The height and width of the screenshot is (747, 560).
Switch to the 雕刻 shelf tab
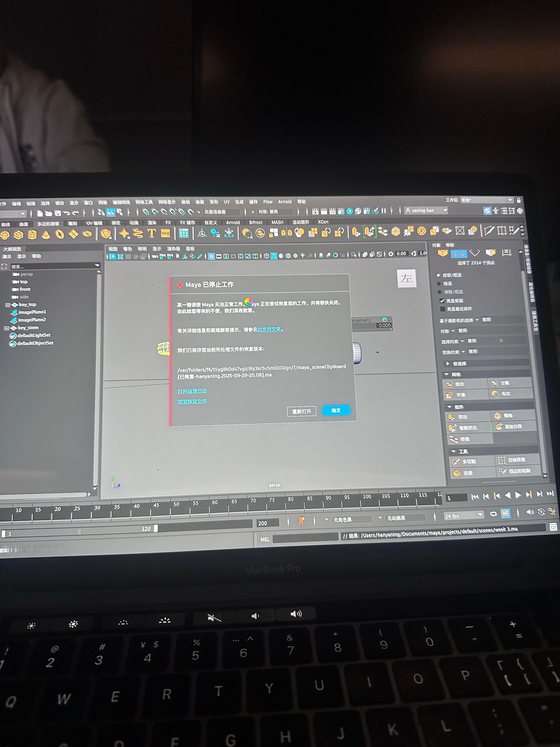(x=73, y=224)
